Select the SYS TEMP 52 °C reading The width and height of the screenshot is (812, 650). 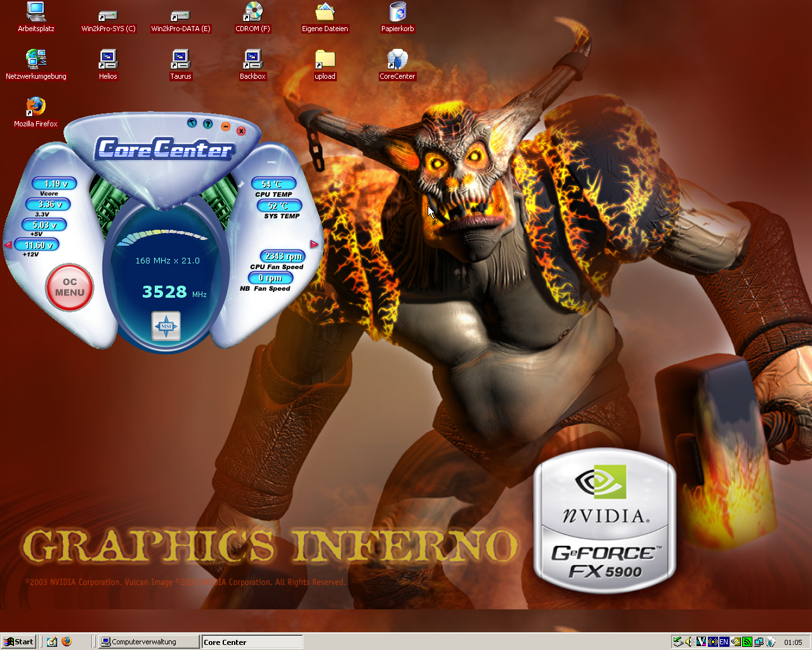point(279,206)
